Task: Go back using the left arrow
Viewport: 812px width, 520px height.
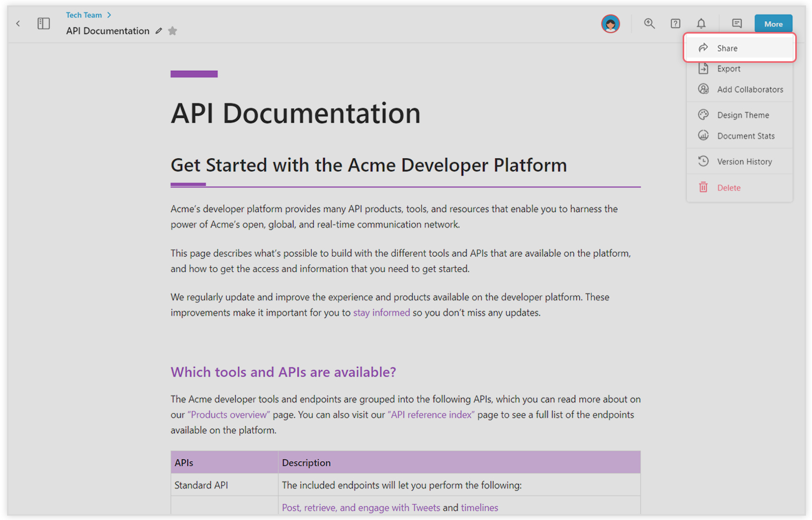Action: 18,23
